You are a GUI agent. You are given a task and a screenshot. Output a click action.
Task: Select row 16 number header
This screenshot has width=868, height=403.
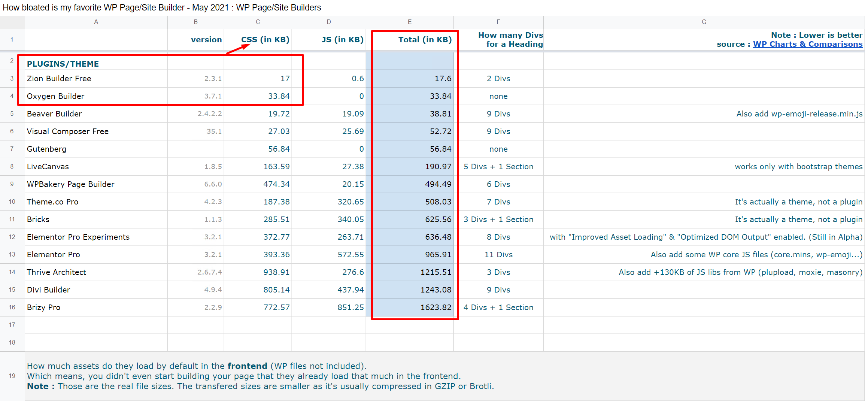(x=12, y=307)
